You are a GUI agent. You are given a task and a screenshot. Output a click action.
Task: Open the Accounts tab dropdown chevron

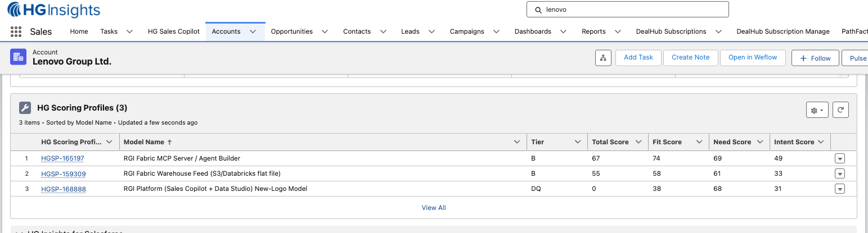253,31
